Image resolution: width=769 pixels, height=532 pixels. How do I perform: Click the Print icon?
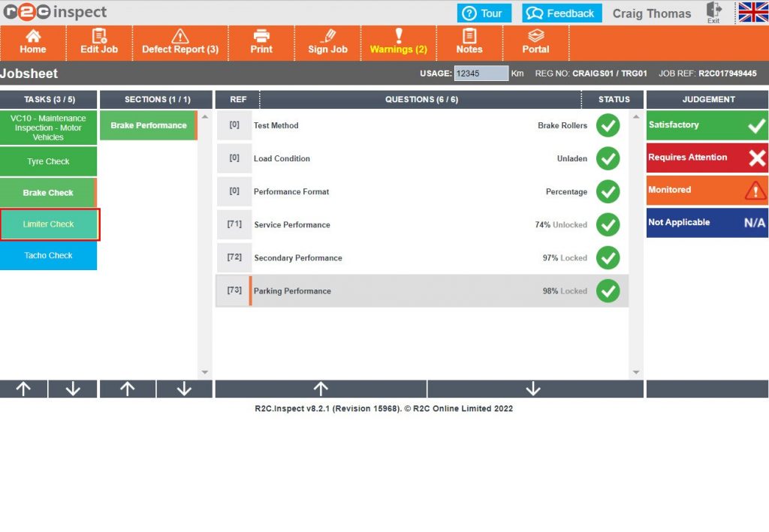pos(261,44)
